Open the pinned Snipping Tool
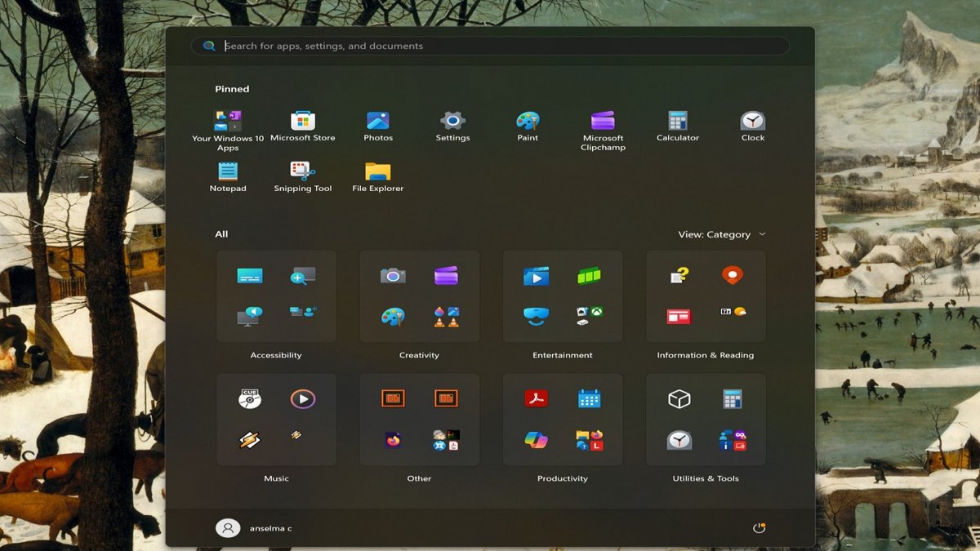 (303, 177)
